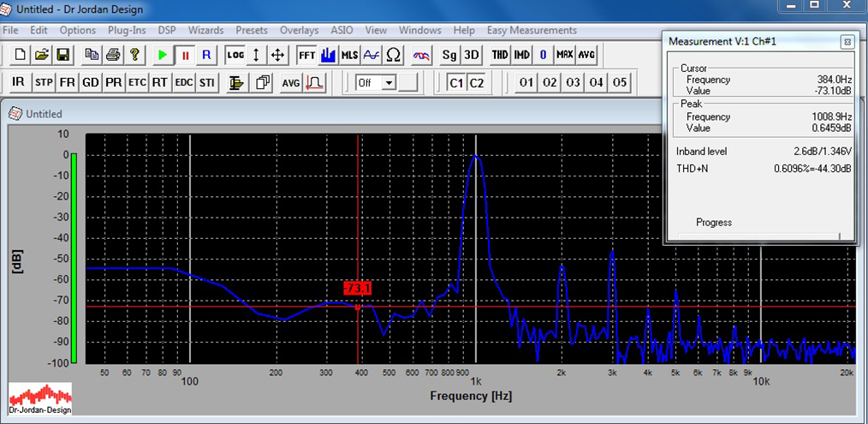Toggle the LOG frequency axis button

point(235,55)
